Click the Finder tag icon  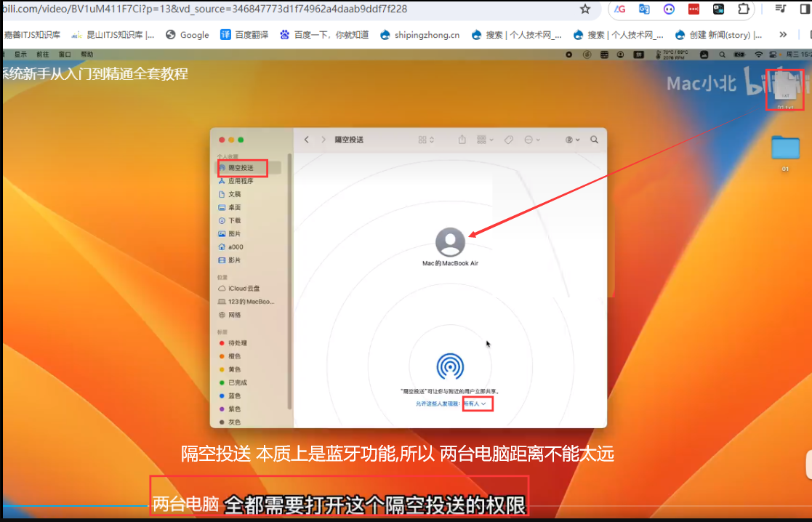point(509,140)
